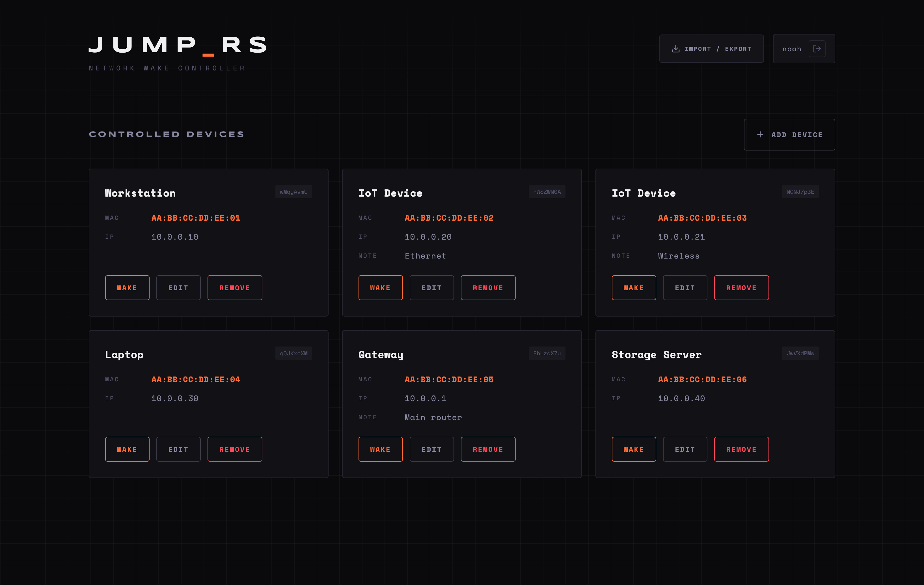Edit the Gateway device

coord(432,449)
